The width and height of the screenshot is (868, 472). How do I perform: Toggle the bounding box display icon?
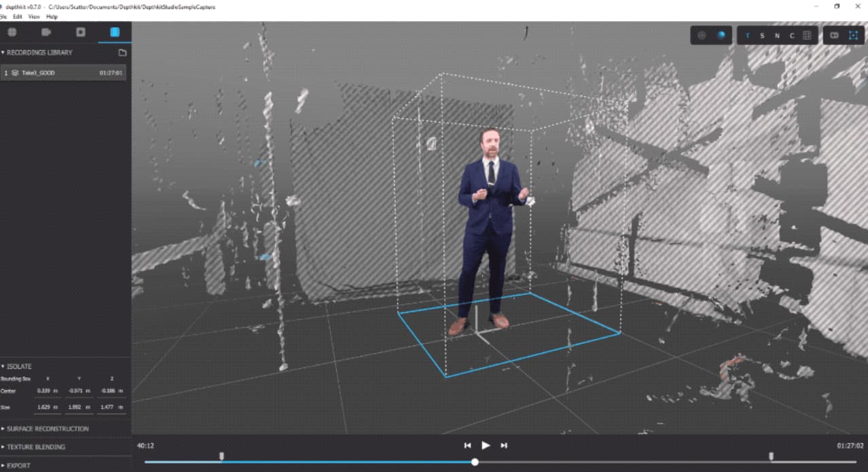coord(854,35)
